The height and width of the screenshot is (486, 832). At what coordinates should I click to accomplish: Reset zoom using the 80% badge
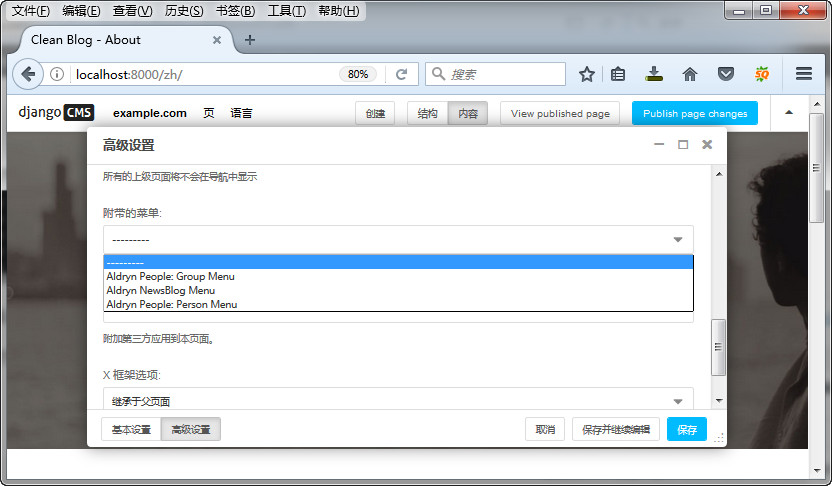pos(358,74)
